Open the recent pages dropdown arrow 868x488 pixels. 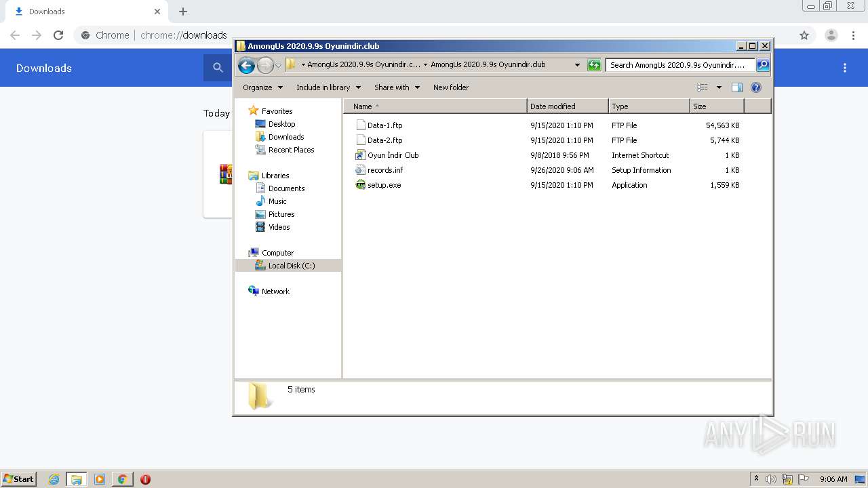[x=278, y=66]
